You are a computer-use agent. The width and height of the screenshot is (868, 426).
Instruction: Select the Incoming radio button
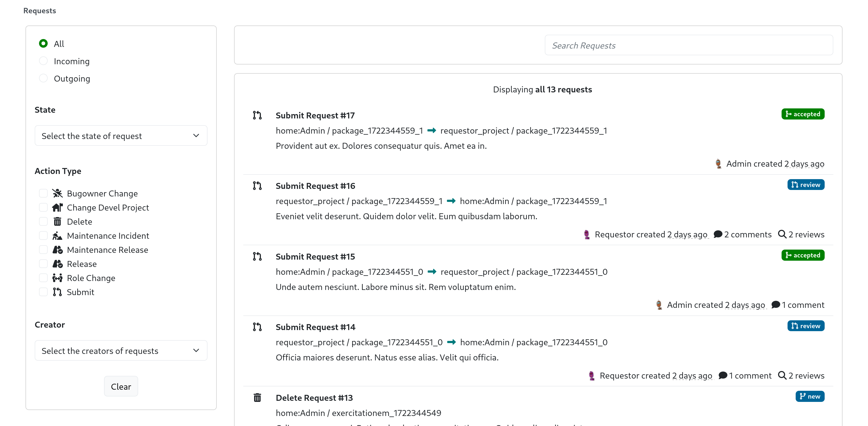point(43,61)
